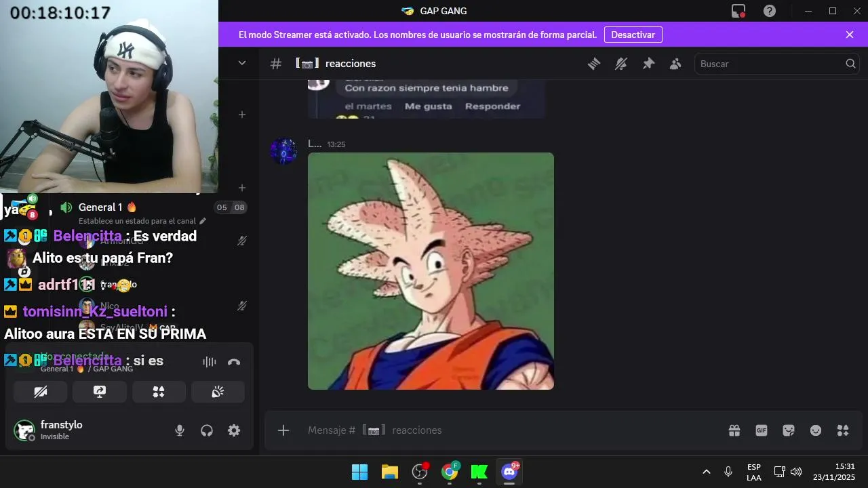Open Kick app from taskbar
868x488 pixels.
[479, 472]
